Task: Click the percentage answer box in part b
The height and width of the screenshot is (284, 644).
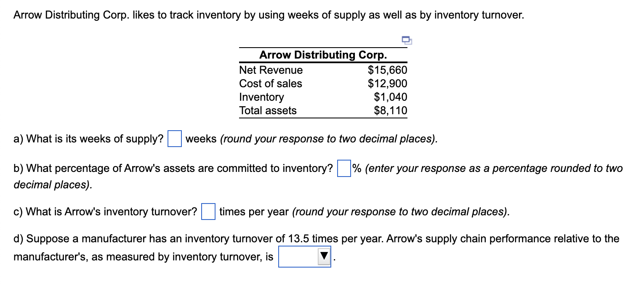Action: (x=344, y=168)
